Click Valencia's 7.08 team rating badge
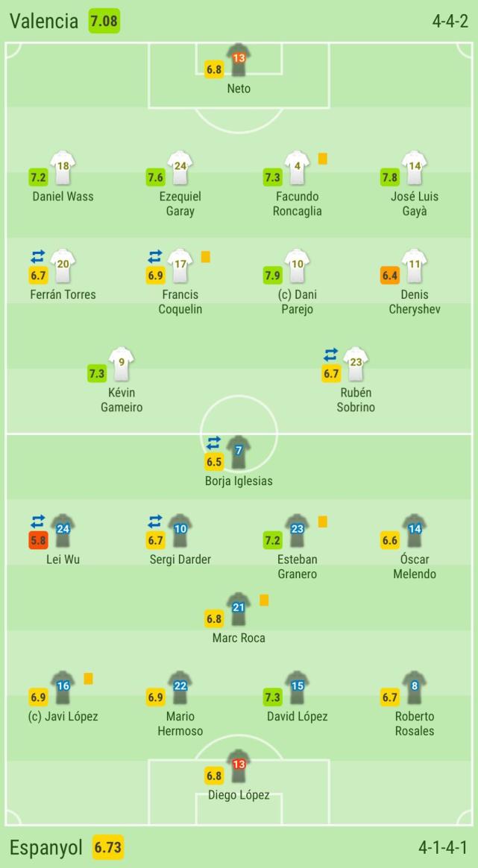The height and width of the screenshot is (868, 478). [104, 21]
